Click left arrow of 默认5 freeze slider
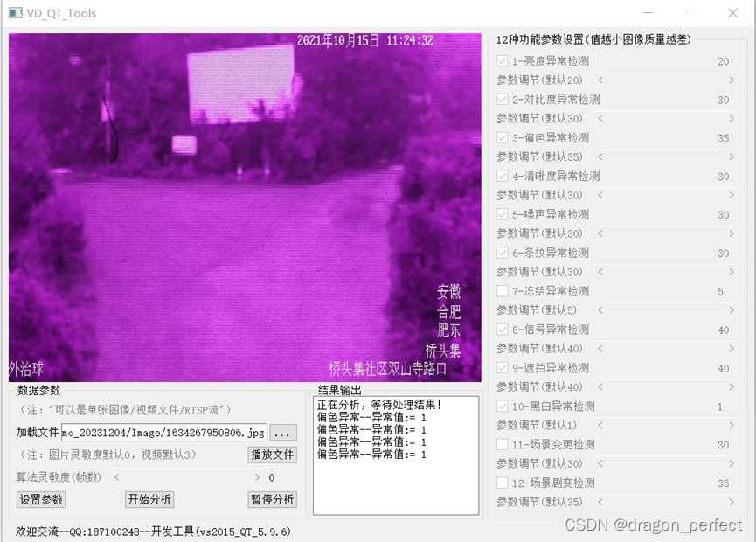Viewport: 756px width, 542px height. tap(600, 310)
